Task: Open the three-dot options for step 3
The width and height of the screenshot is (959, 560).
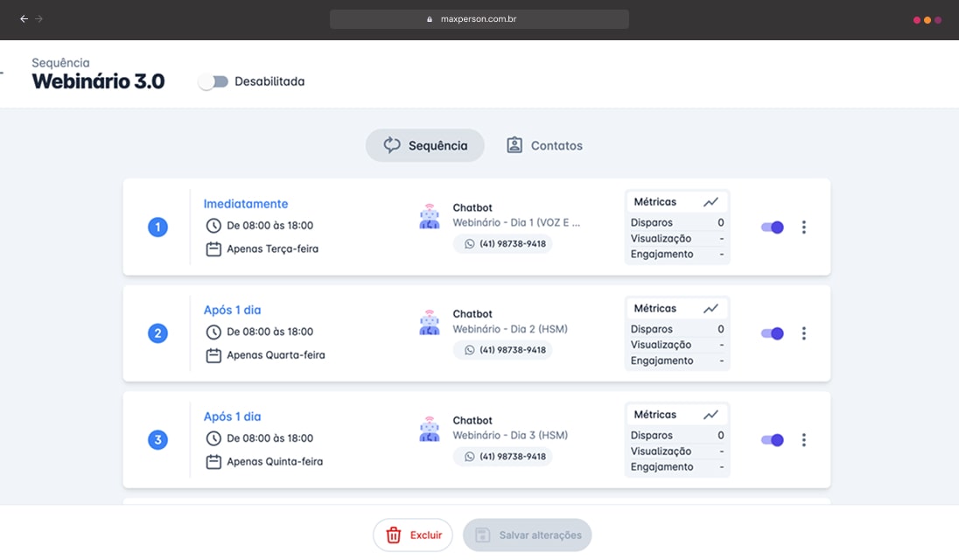Action: tap(803, 440)
